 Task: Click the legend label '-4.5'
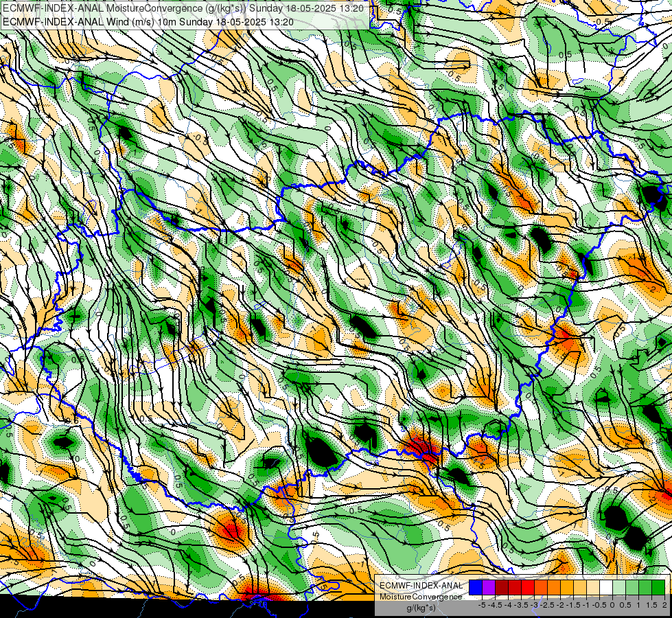pyautogui.click(x=495, y=605)
